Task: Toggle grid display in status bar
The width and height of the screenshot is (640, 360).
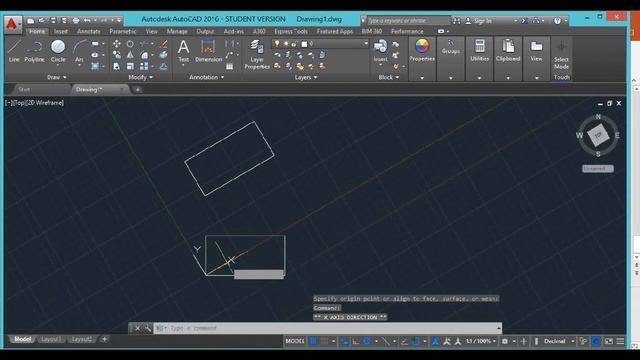Action: click(x=313, y=341)
